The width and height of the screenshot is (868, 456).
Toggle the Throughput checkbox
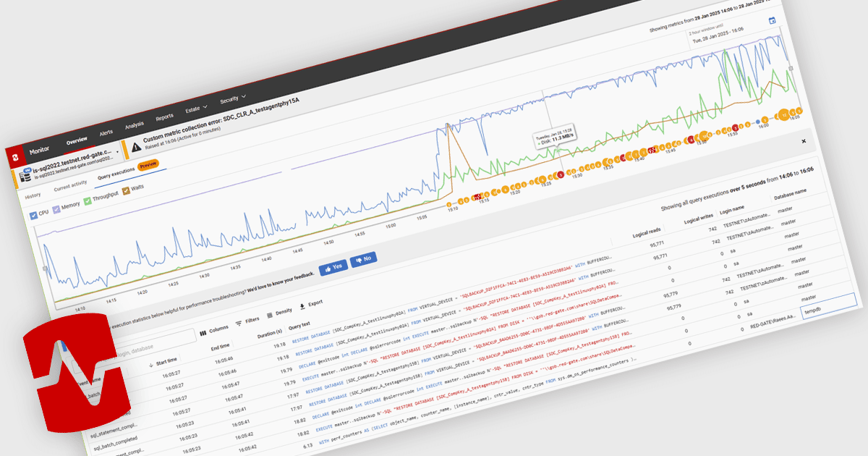(x=88, y=200)
